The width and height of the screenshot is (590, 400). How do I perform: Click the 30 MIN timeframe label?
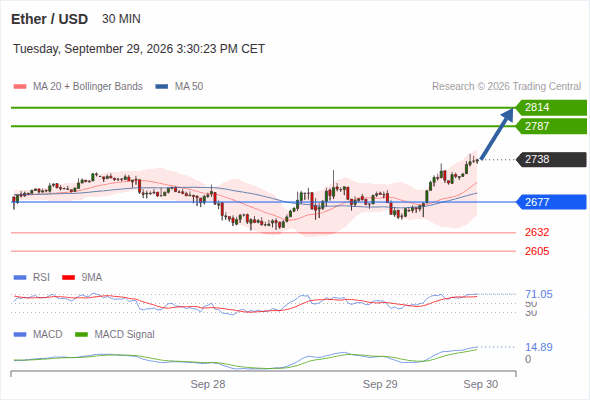pyautogui.click(x=121, y=19)
